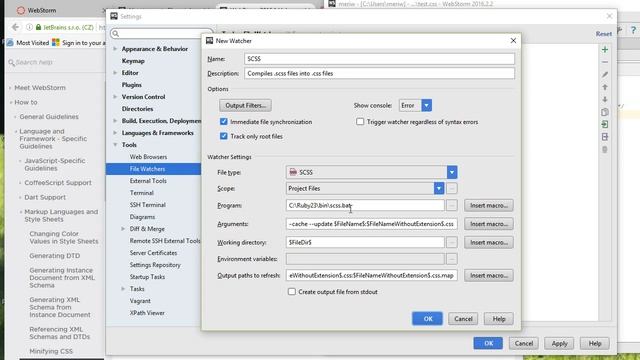Viewport: 640px width, 360px height.
Task: Select Web Browsers under Tools
Action: 148,157
